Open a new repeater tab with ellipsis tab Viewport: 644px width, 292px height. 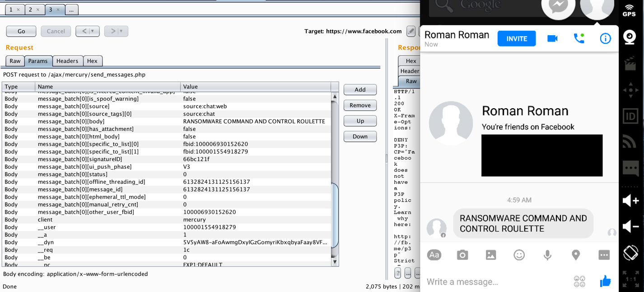71,9
